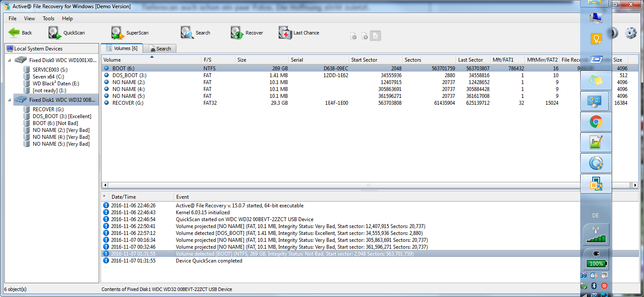
Task: Select NO NAME (2:) [Very Bad] in tree
Action: [x=61, y=130]
